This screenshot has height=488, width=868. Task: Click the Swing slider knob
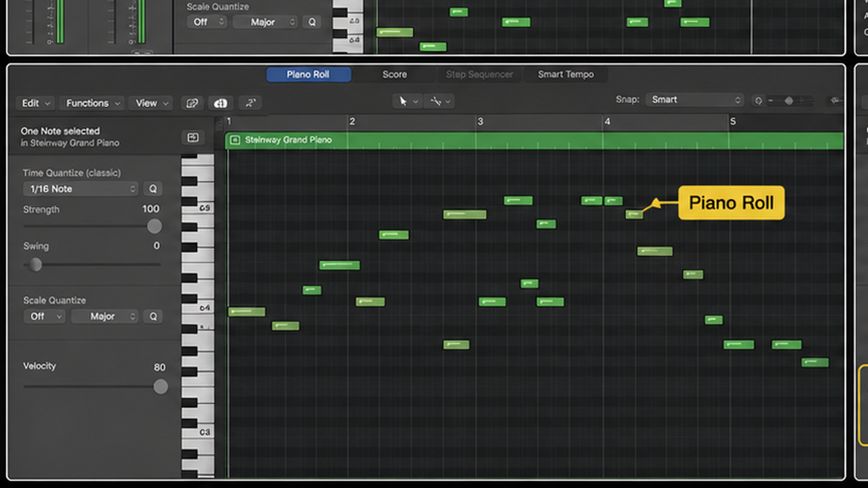tap(35, 264)
